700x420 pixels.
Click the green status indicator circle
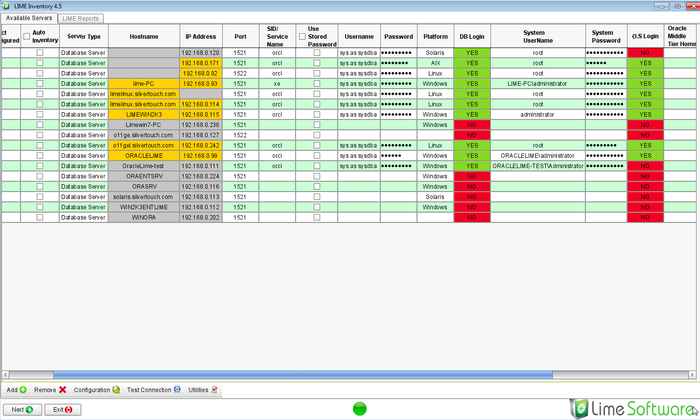(360, 408)
